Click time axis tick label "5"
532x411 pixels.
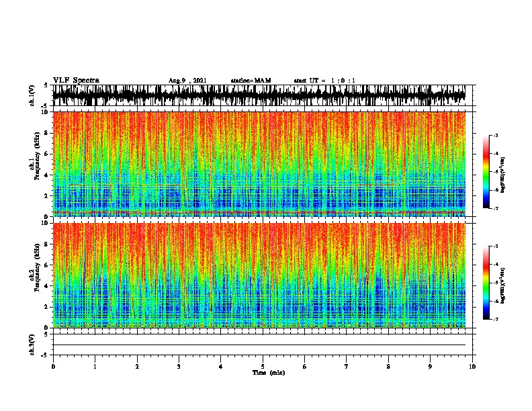263,367
